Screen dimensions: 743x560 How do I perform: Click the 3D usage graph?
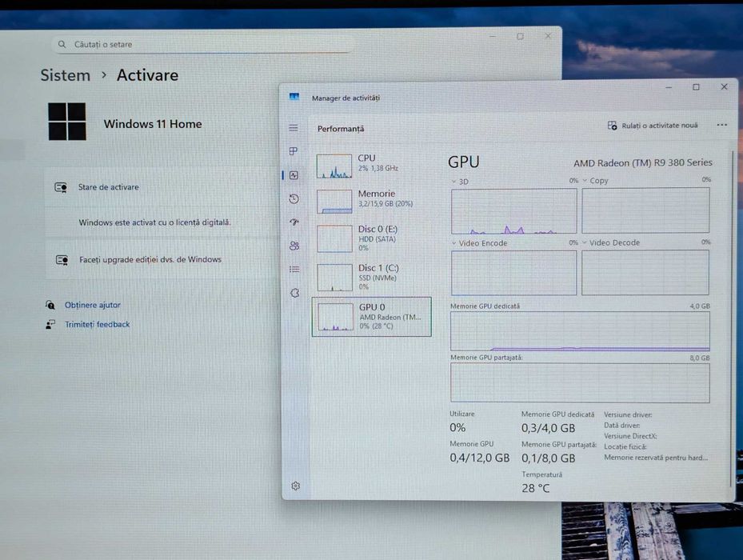(513, 211)
